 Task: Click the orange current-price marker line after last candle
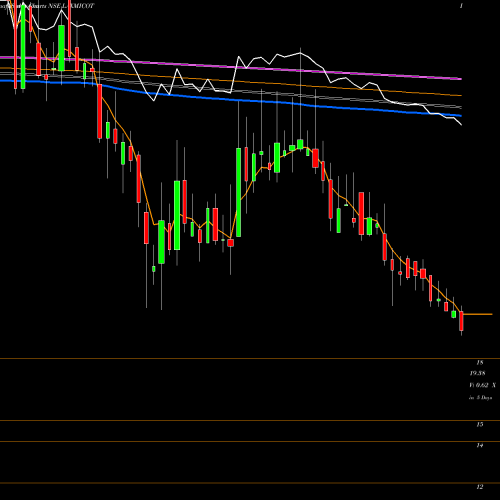click(x=478, y=314)
